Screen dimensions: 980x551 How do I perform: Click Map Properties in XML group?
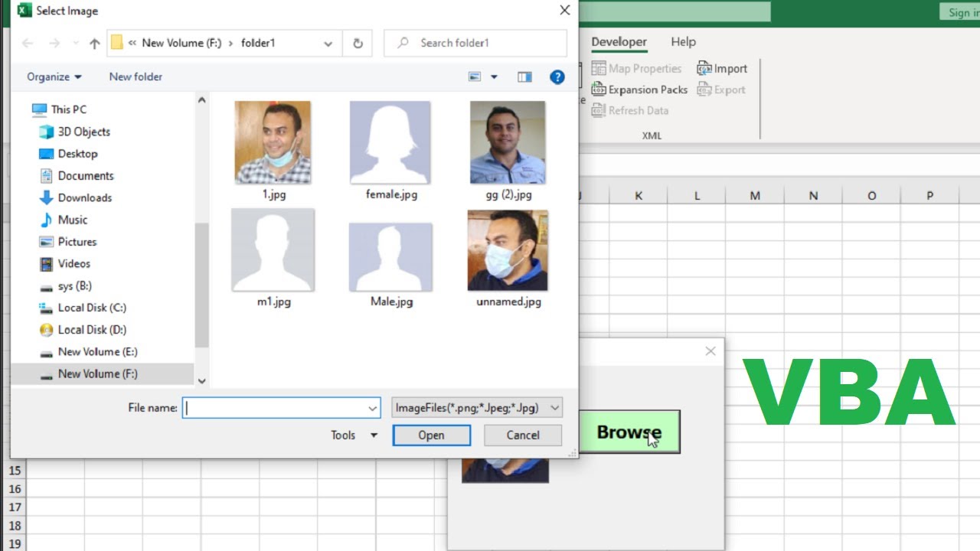(636, 69)
